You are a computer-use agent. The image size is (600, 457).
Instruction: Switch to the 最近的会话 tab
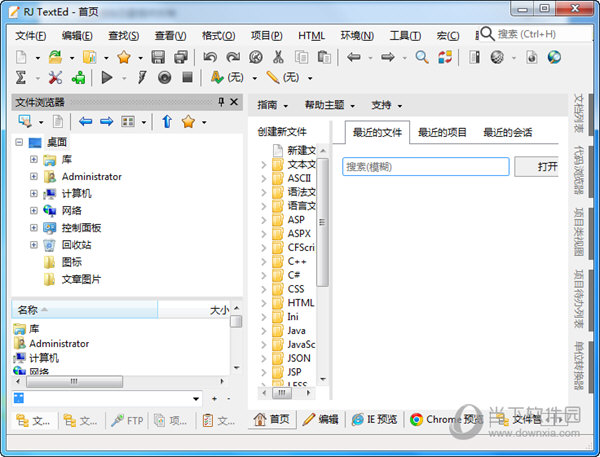[507, 133]
